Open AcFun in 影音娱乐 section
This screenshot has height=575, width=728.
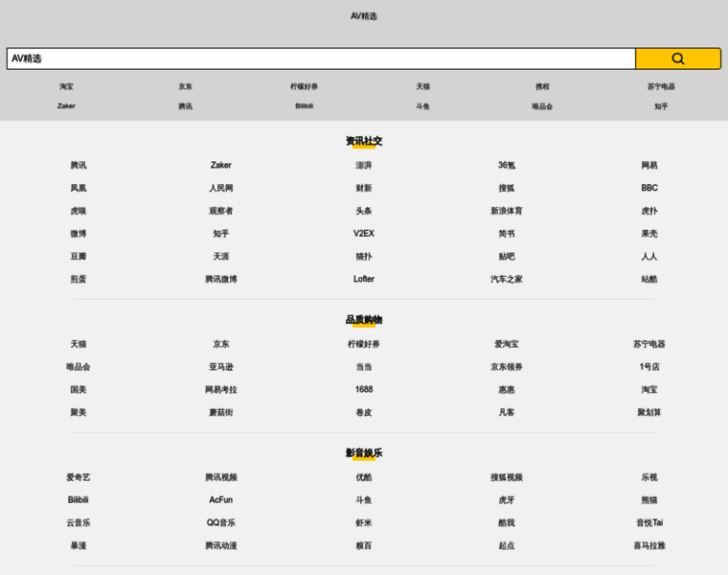221,500
